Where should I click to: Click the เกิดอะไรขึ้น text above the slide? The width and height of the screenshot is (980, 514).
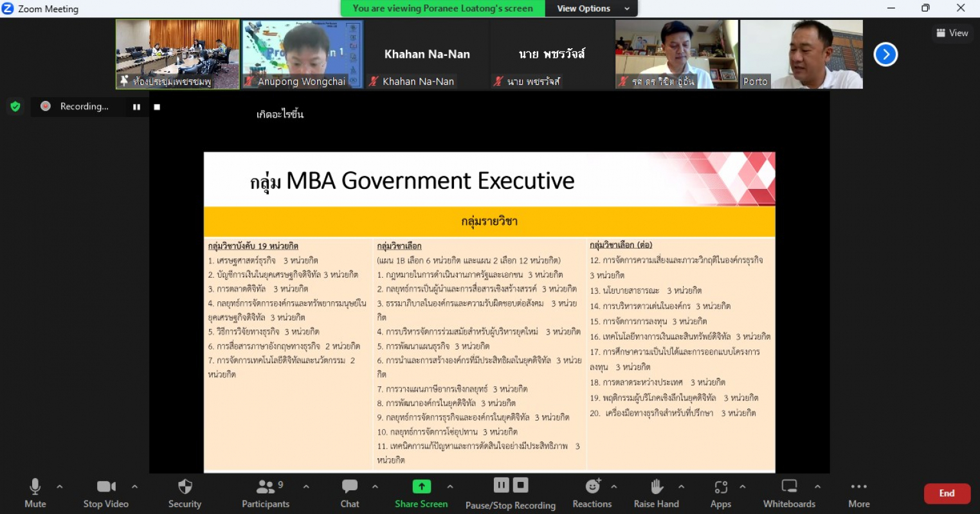coord(280,114)
